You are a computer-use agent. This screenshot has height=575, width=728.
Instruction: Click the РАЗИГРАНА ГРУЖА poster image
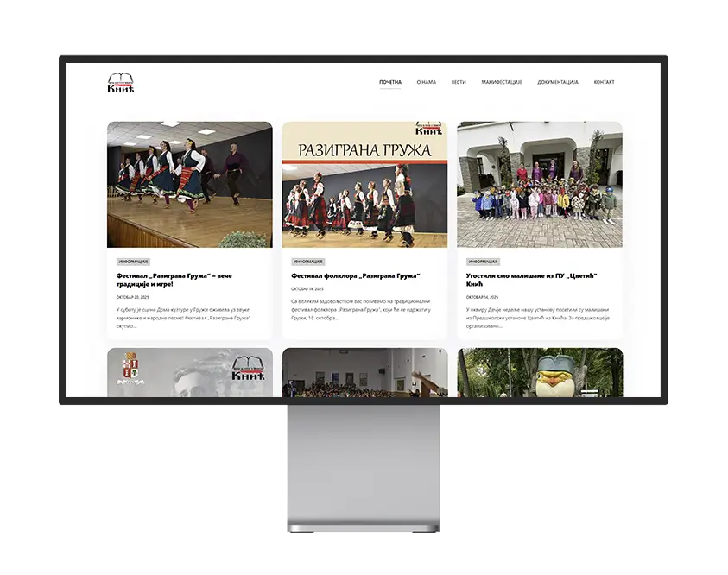(x=364, y=181)
